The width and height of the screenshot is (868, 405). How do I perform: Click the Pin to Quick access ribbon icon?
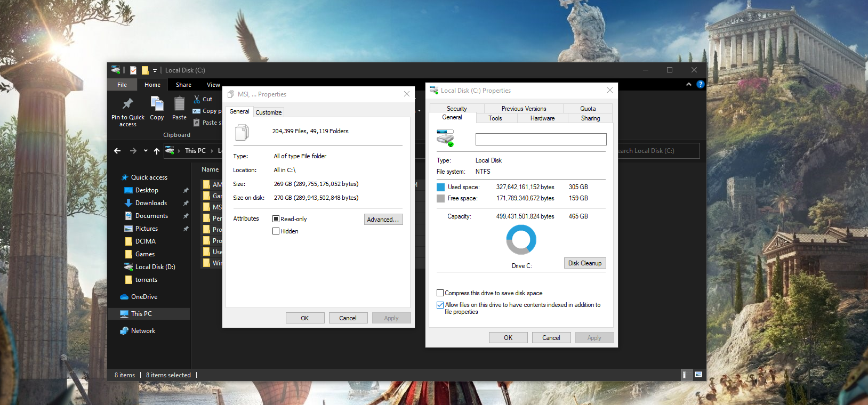coord(127,103)
